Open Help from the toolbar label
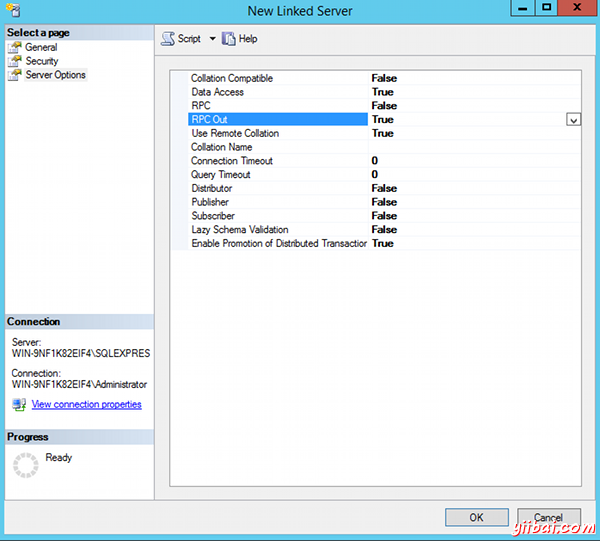 click(248, 39)
